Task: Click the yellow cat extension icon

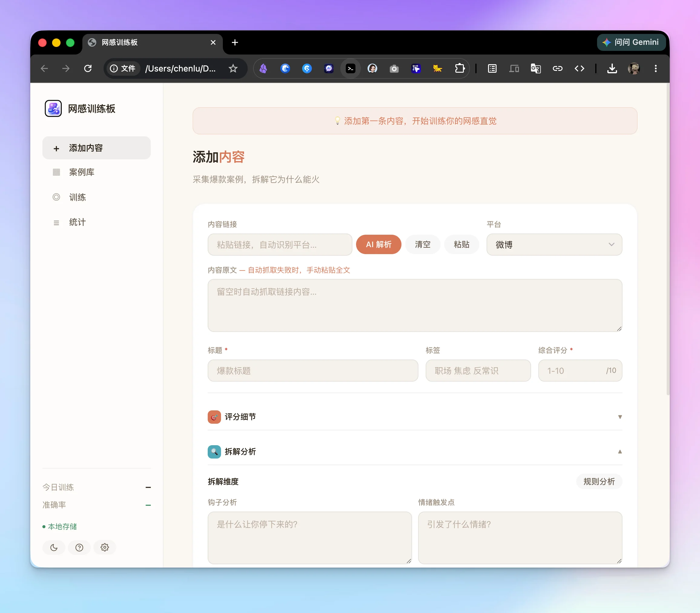Action: (x=438, y=68)
